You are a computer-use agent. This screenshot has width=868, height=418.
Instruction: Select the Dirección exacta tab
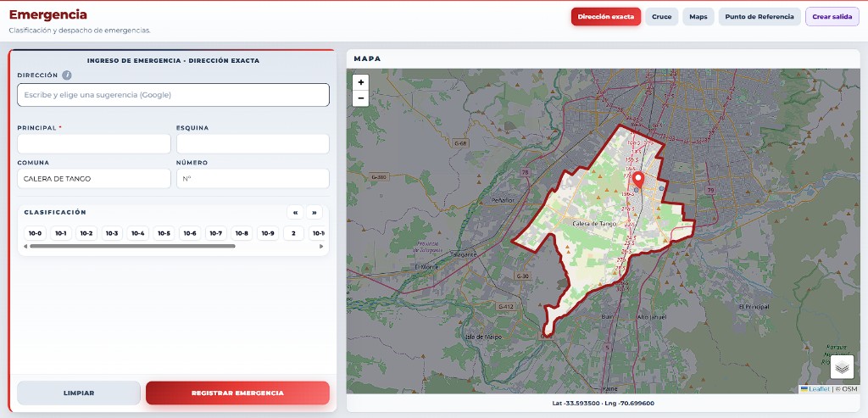pyautogui.click(x=605, y=17)
